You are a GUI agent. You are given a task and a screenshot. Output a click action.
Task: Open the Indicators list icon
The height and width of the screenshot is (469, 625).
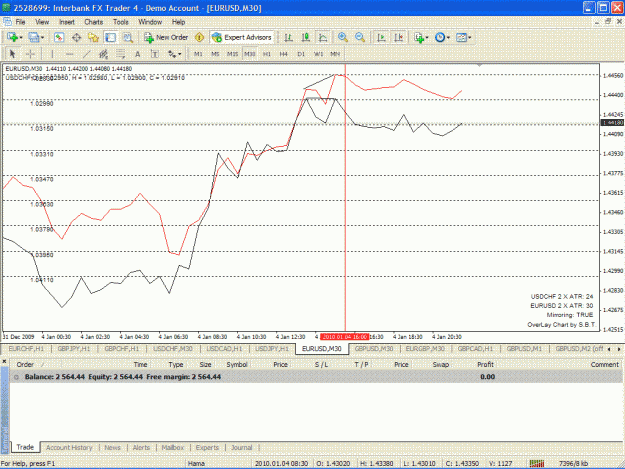pos(419,37)
